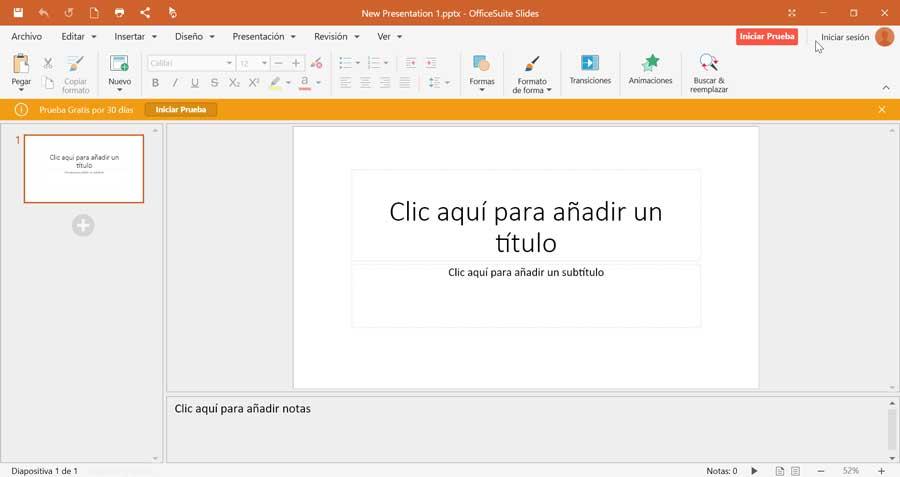Open the Insertar menu

coord(135,36)
